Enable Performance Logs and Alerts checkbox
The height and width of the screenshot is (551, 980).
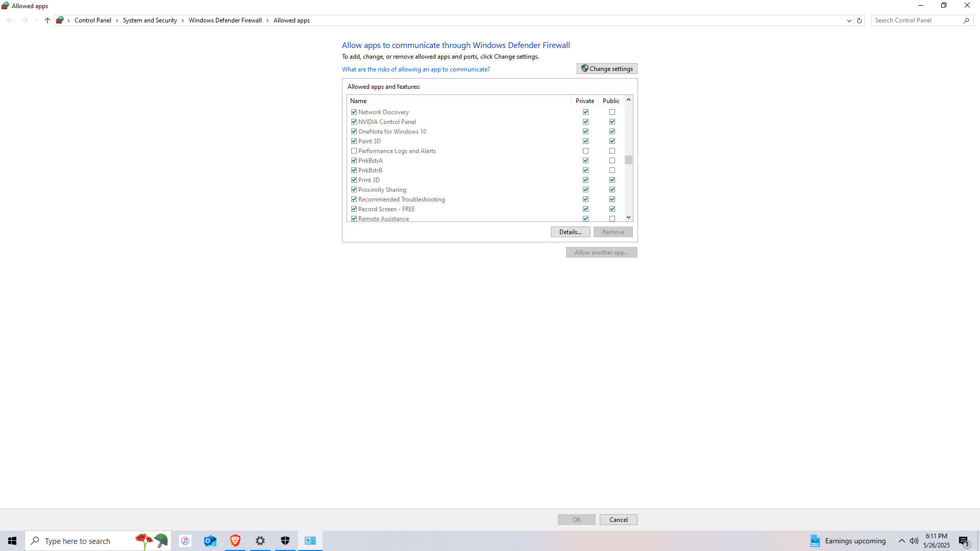(354, 151)
